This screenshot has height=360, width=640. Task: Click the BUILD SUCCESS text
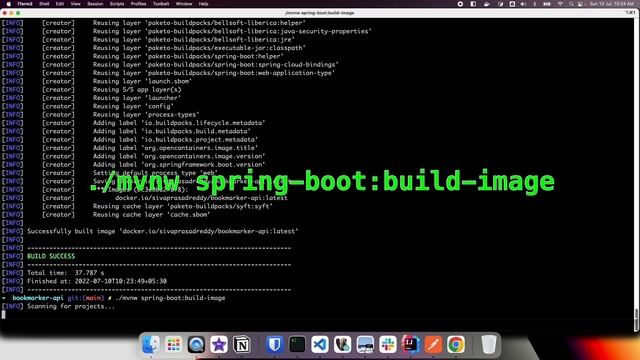coord(51,256)
